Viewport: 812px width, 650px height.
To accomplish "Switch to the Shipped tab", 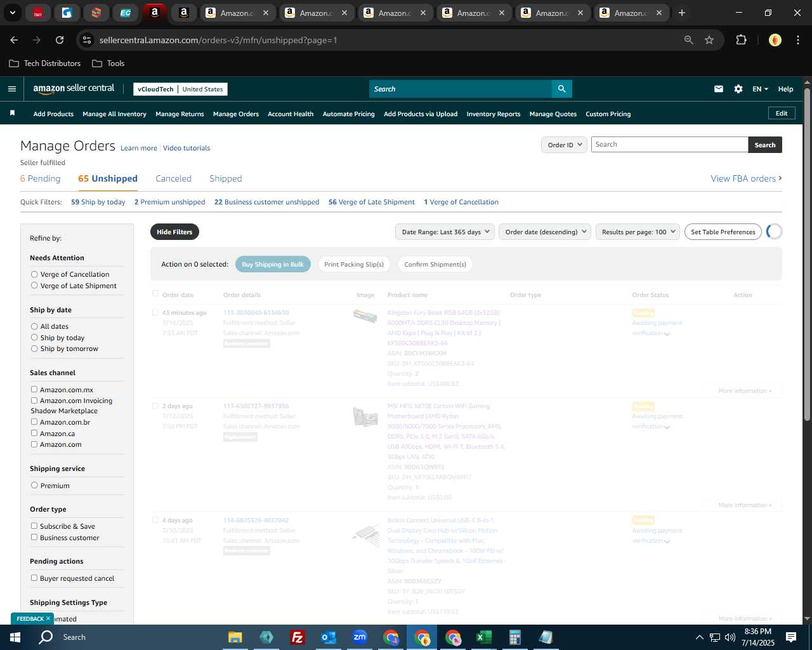I will pos(225,178).
